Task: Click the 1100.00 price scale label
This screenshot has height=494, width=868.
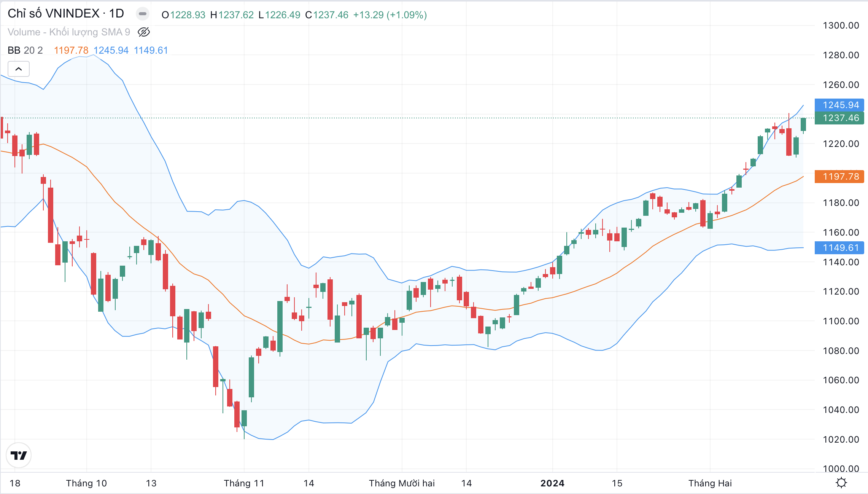Action: coord(841,321)
